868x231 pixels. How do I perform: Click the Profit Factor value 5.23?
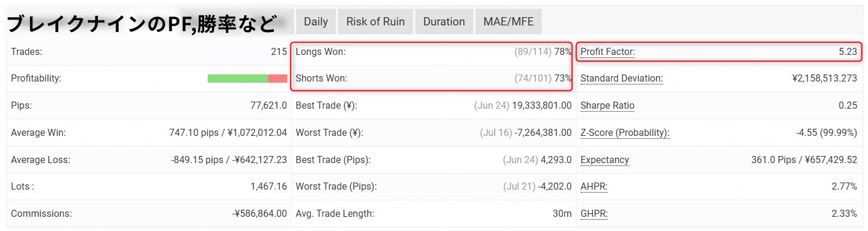point(848,52)
